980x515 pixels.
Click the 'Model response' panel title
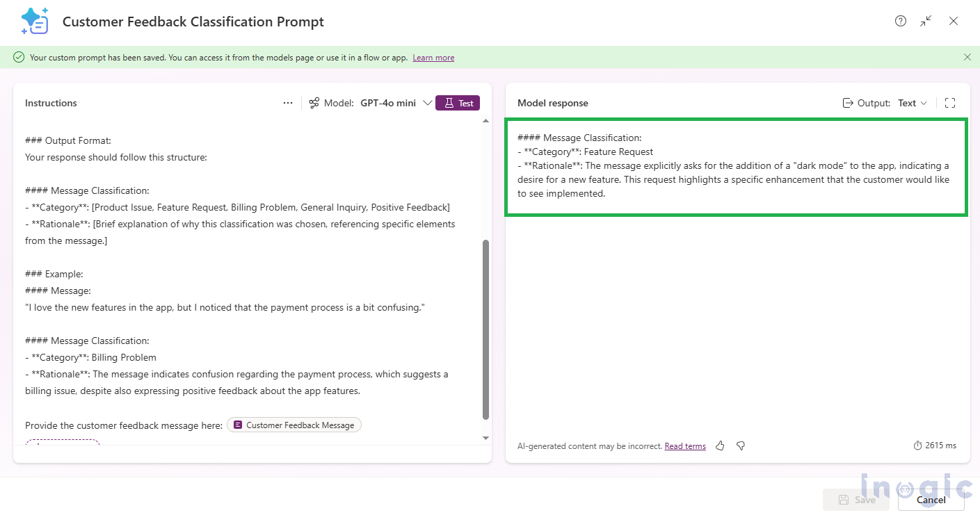(x=553, y=103)
